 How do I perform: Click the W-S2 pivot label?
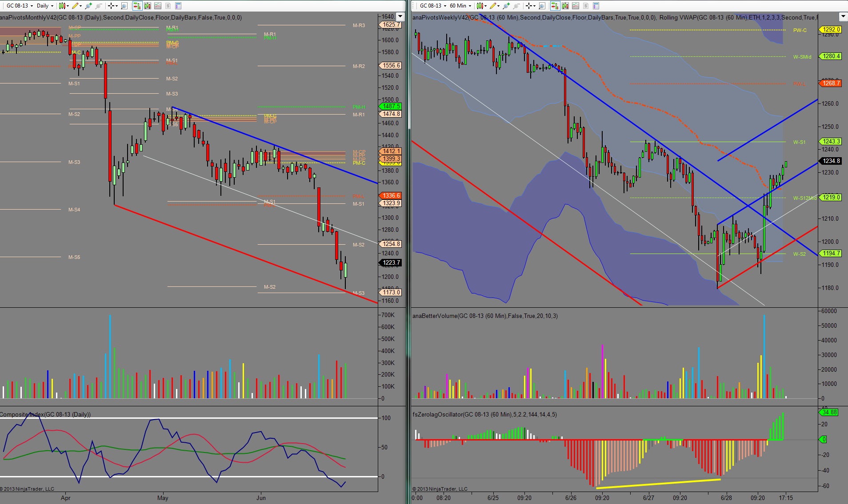tap(799, 254)
